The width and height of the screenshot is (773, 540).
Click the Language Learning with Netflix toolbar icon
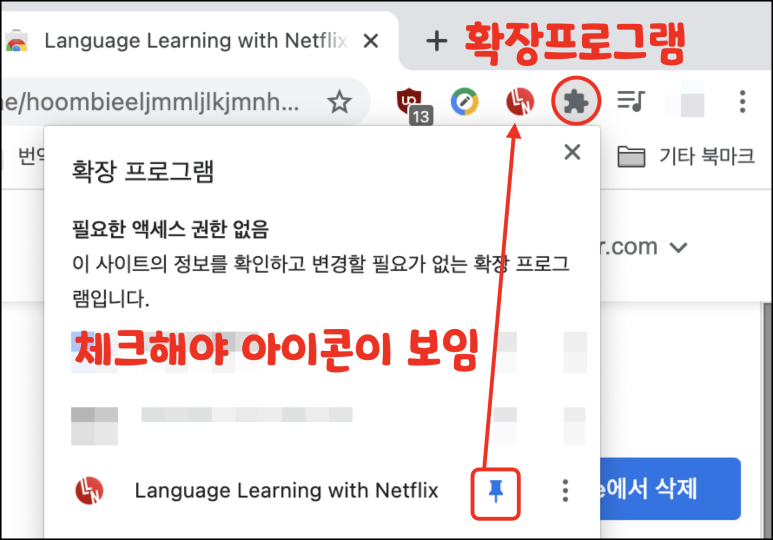520,101
